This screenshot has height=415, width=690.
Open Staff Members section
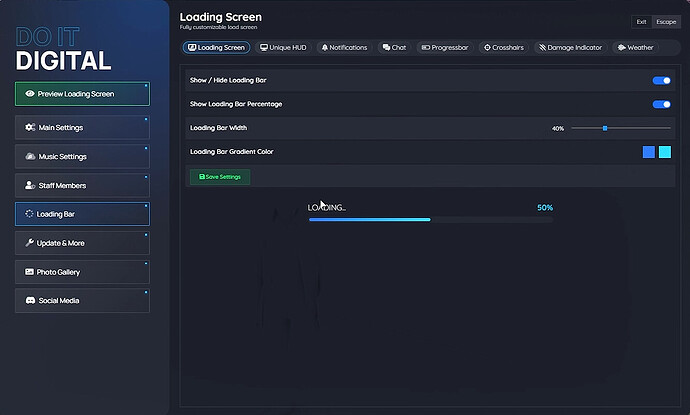click(x=82, y=185)
